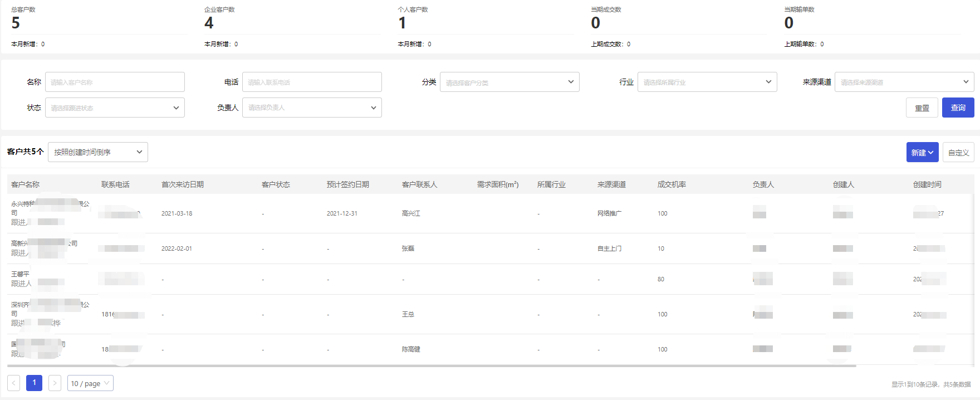
Task: Click the next page arrow icon
Action: click(55, 383)
